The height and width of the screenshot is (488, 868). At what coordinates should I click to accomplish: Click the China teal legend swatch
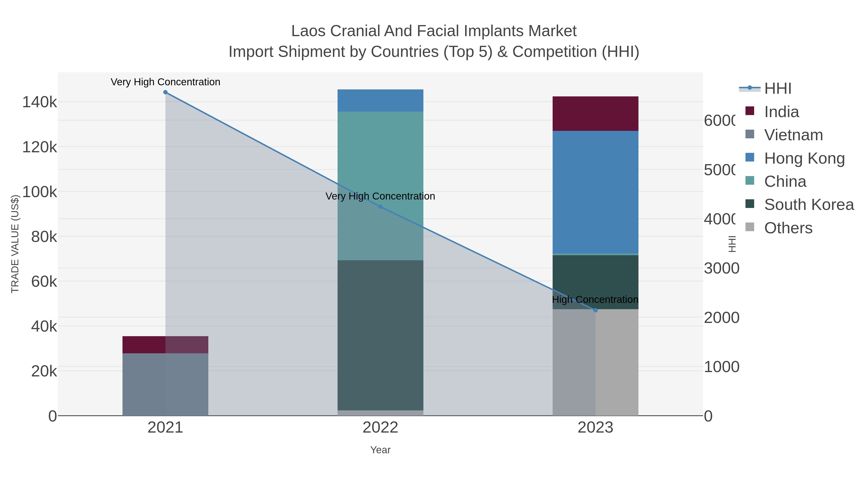[750, 180]
